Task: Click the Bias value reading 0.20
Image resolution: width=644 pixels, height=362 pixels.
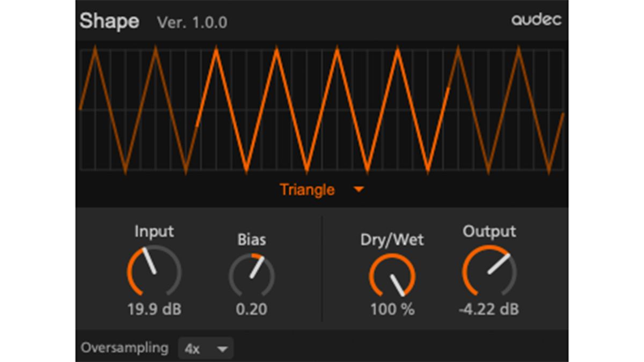Action: click(252, 309)
